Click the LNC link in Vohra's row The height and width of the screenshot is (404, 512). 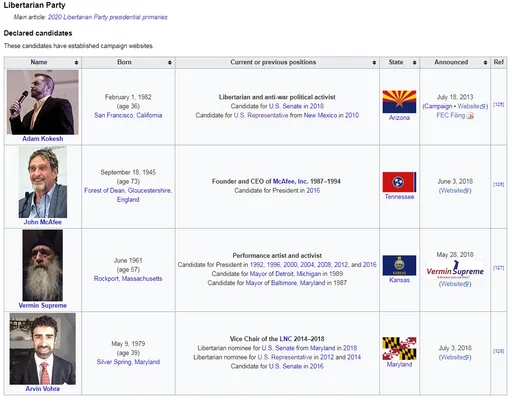pos(286,339)
